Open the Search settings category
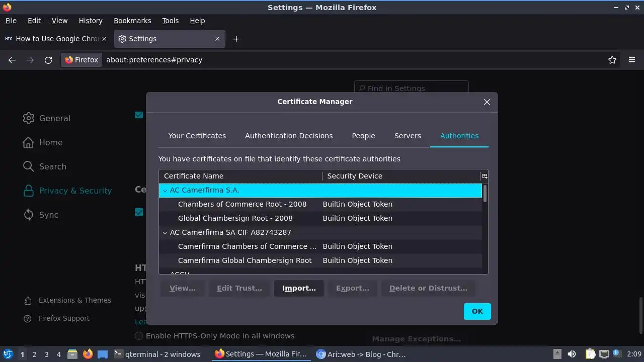The height and width of the screenshot is (362, 644). click(44, 166)
